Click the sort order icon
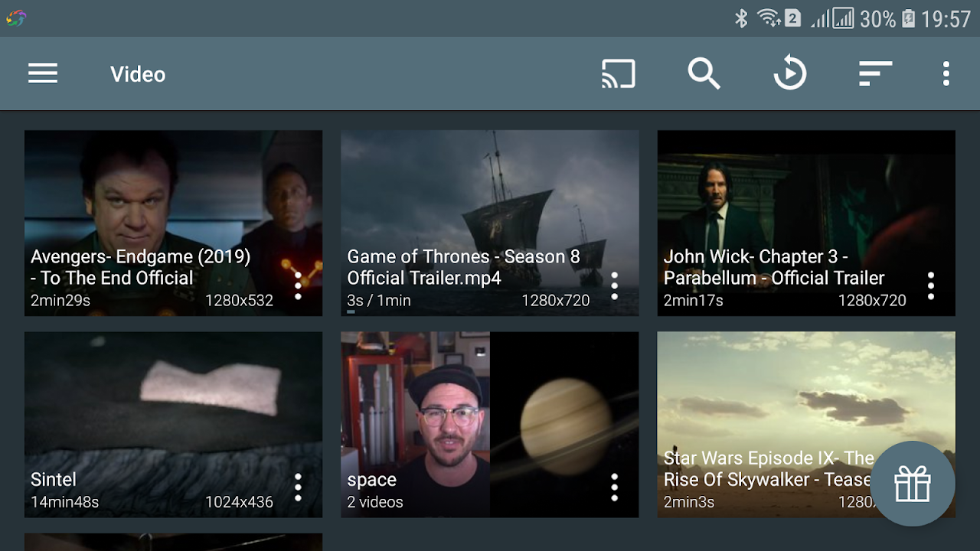The height and width of the screenshot is (551, 980). [875, 73]
